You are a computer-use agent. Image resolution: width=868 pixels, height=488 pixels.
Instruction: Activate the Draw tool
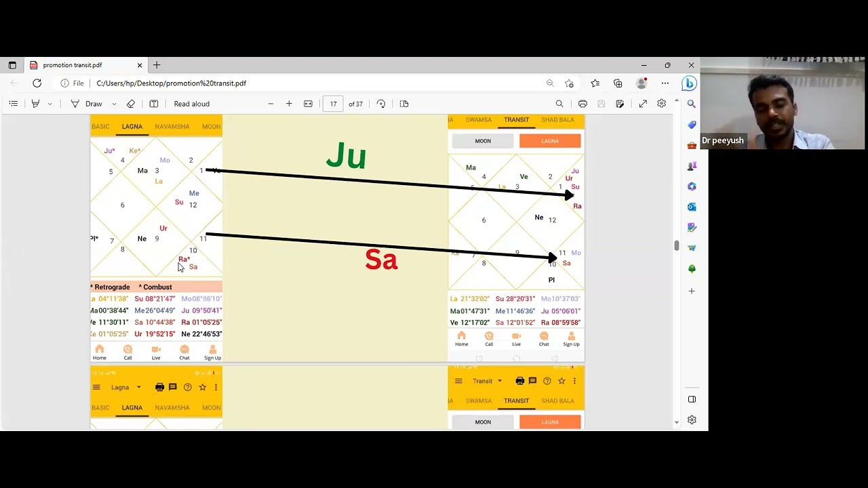click(87, 104)
